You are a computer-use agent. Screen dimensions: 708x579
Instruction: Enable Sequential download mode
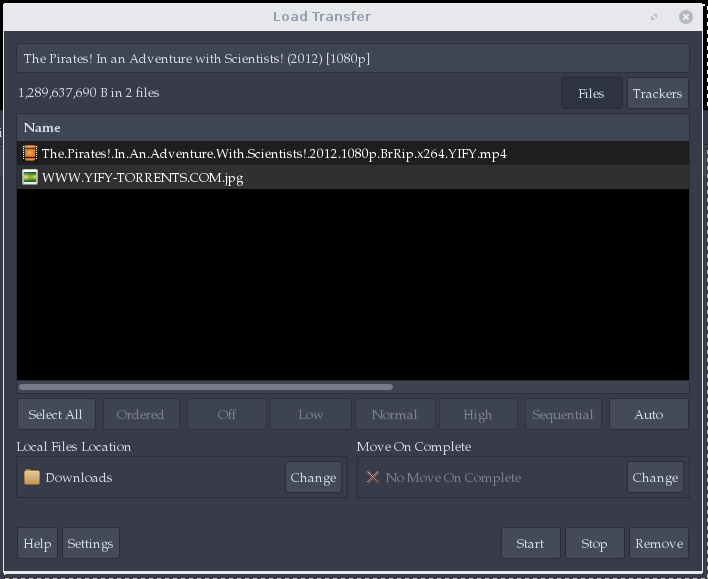point(563,414)
